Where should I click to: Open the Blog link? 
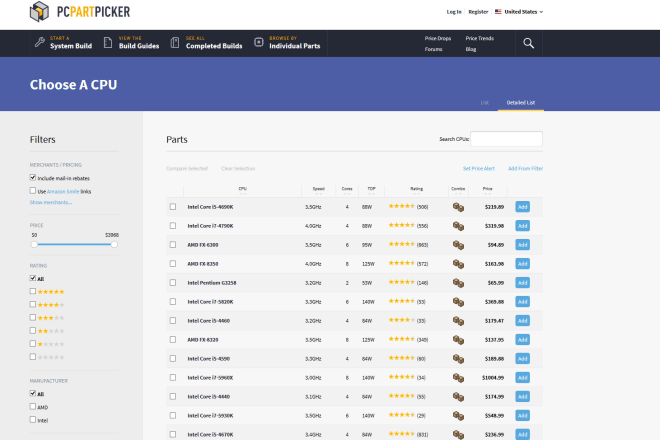pyautogui.click(x=471, y=49)
